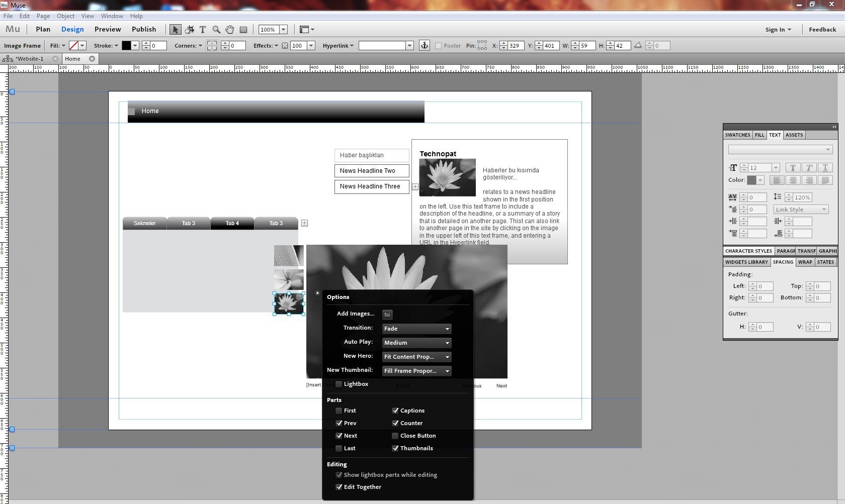Click the Stroke color swatch
The width and height of the screenshot is (845, 504).
(126, 46)
